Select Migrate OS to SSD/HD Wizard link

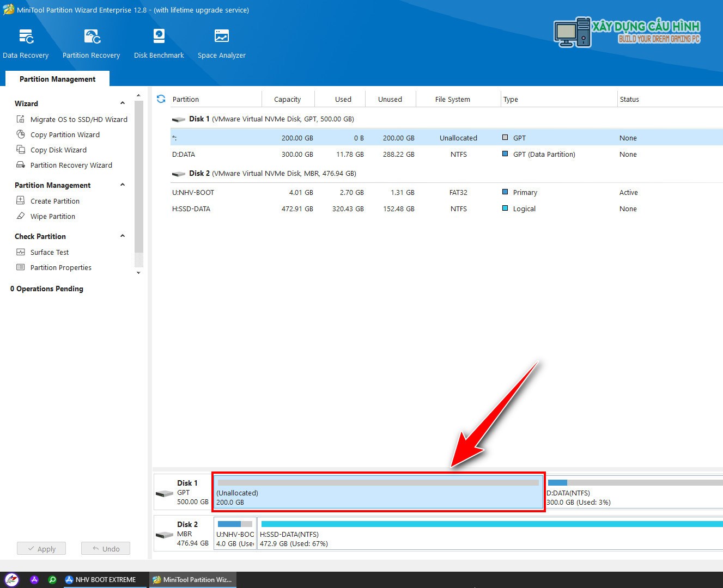tap(79, 119)
